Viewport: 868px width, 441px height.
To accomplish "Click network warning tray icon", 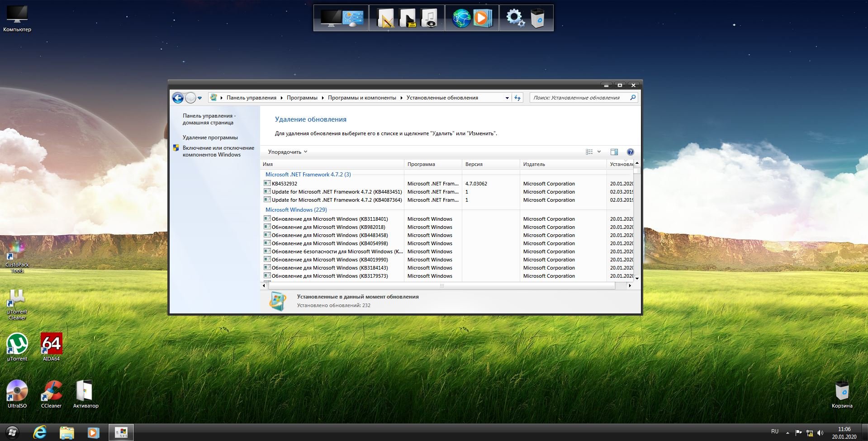I will (x=810, y=432).
